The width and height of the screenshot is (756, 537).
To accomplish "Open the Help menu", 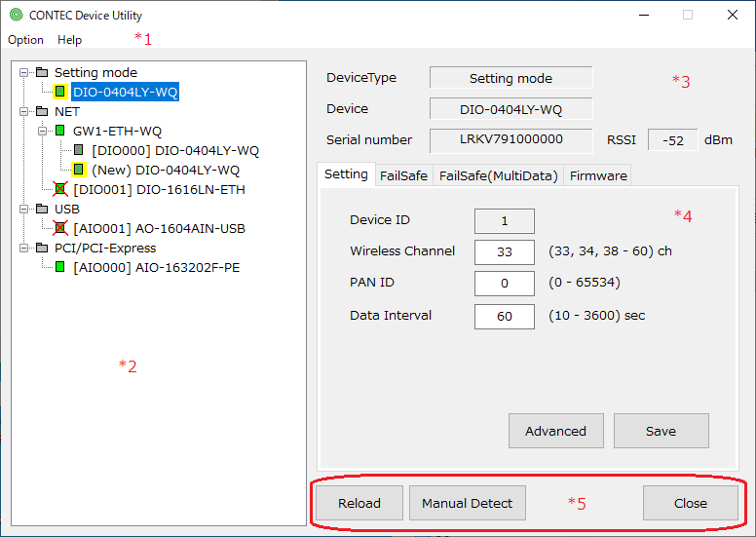I will point(69,40).
